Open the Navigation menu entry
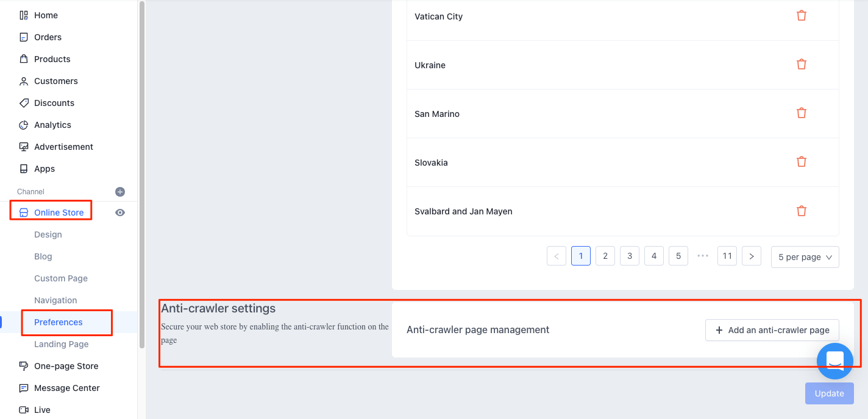 (55, 300)
